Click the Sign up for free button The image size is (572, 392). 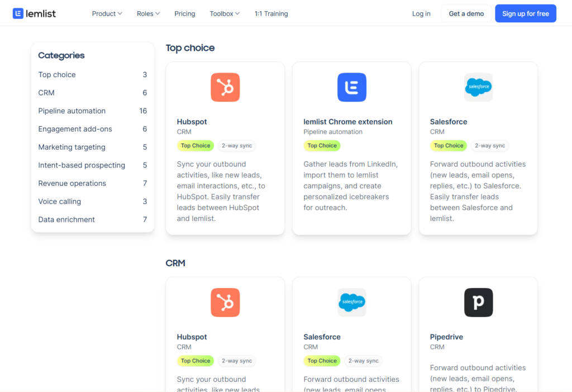pyautogui.click(x=525, y=13)
